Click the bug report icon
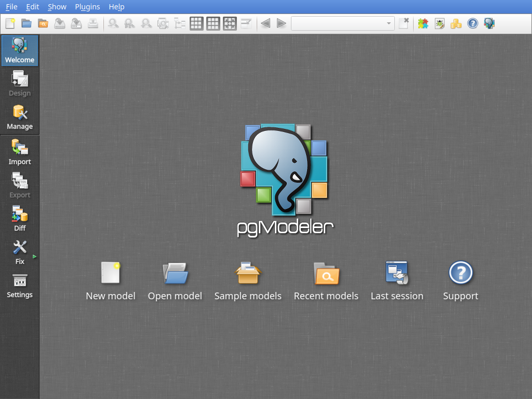The image size is (532, 399). click(440, 23)
